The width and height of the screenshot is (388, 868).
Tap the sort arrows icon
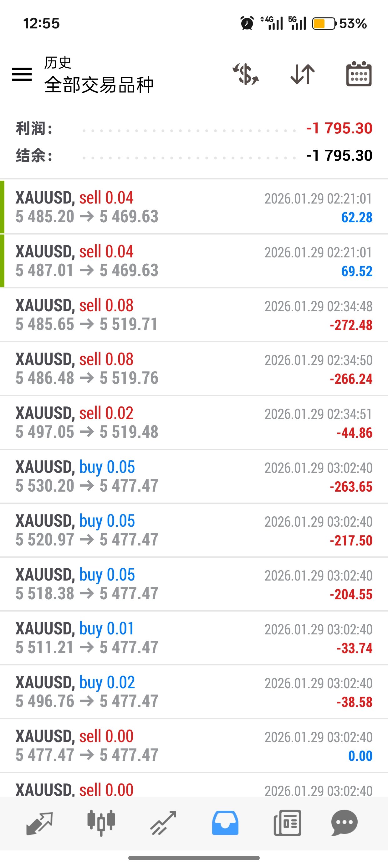pos(303,74)
